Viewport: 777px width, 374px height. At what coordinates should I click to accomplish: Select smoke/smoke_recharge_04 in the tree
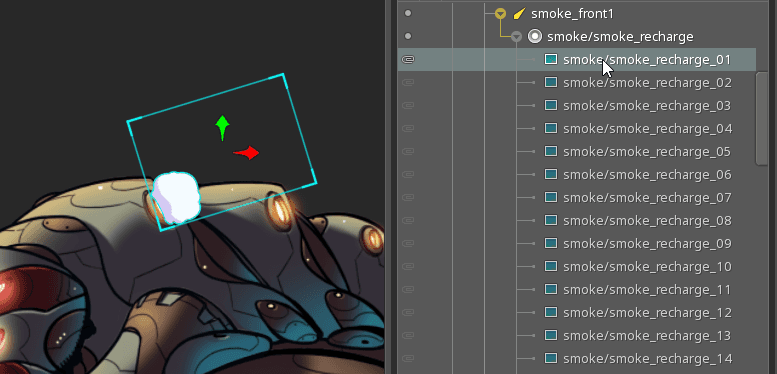[x=647, y=129]
